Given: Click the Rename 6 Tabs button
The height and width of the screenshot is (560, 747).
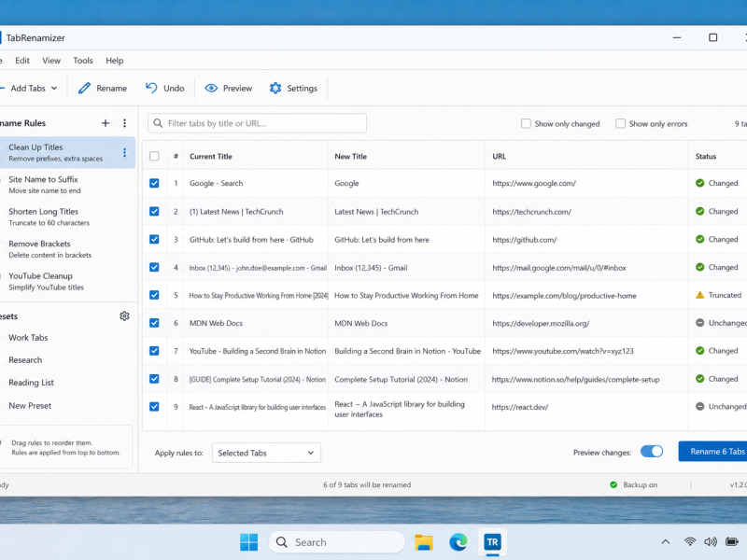Looking at the screenshot, I should click(x=712, y=452).
